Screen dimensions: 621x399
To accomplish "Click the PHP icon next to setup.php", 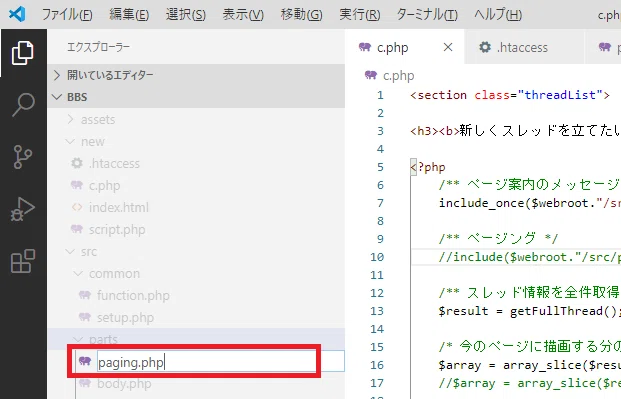I will [85, 317].
